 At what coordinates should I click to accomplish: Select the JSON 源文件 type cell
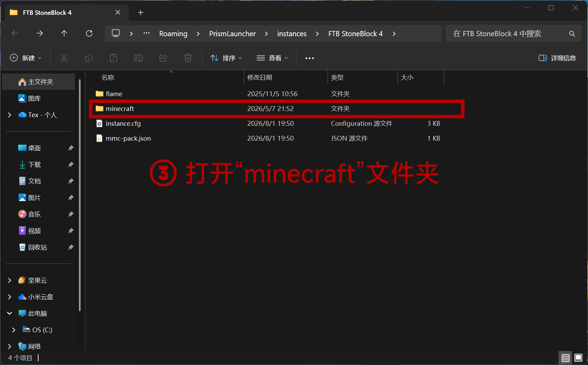[349, 138]
